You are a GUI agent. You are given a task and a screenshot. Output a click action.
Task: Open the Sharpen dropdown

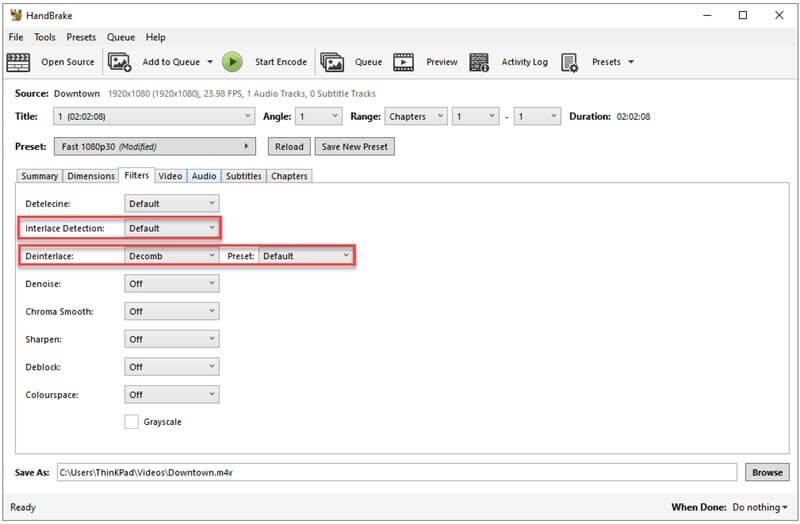(x=172, y=339)
